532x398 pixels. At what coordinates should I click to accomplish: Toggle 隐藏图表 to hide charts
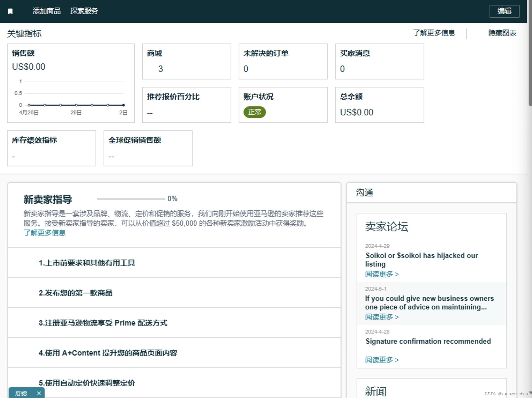[x=502, y=33]
